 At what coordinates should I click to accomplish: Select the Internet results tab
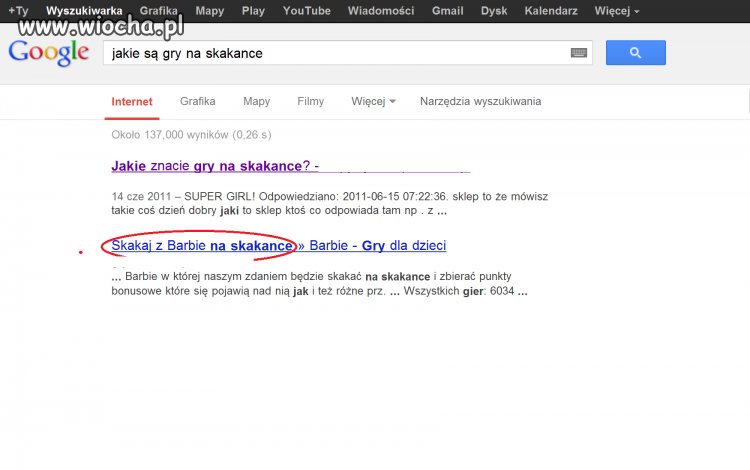(132, 102)
